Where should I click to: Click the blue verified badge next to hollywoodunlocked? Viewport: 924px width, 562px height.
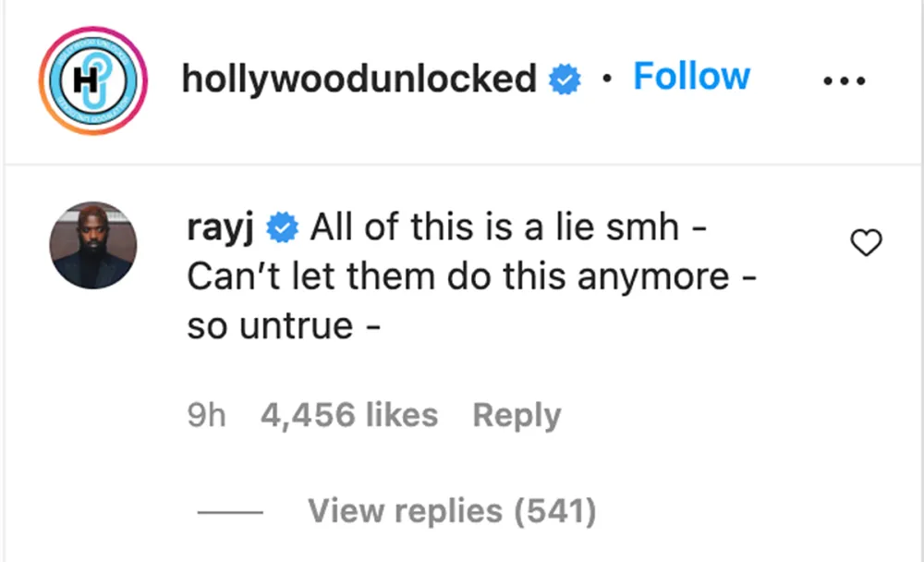pos(565,79)
